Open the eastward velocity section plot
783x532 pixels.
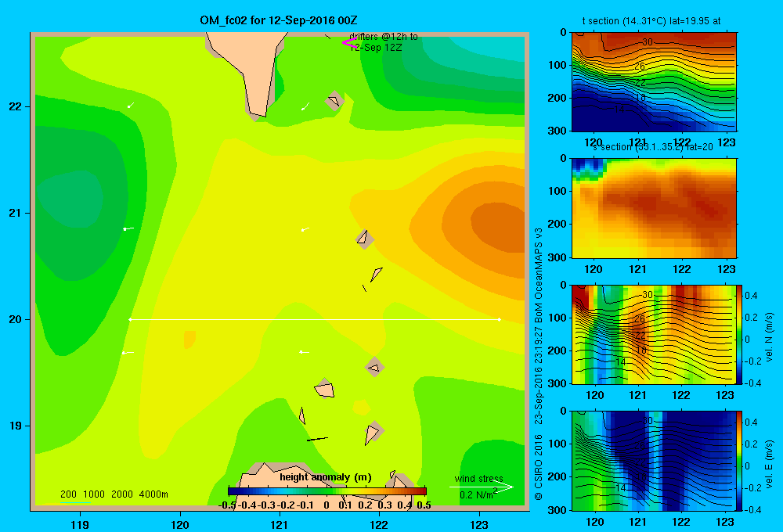tap(653, 461)
